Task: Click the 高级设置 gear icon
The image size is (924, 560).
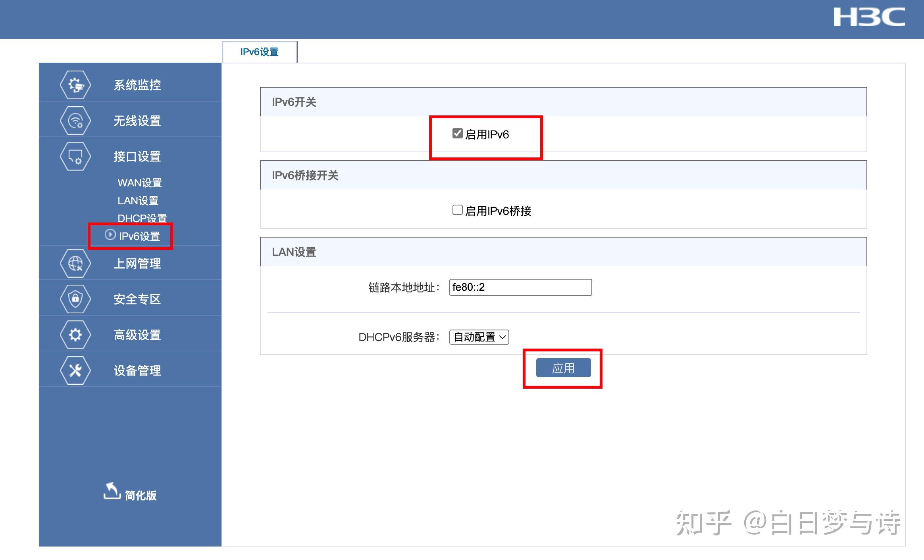Action: pyautogui.click(x=75, y=335)
